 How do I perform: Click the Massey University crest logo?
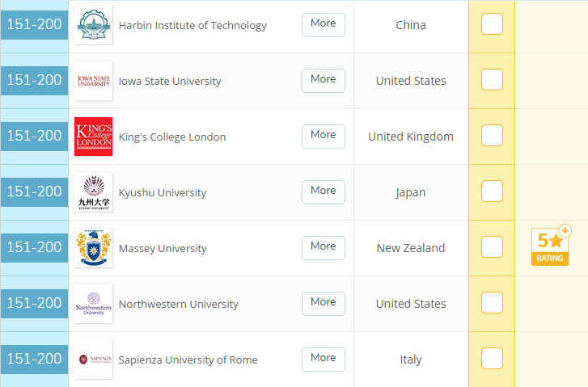click(93, 248)
